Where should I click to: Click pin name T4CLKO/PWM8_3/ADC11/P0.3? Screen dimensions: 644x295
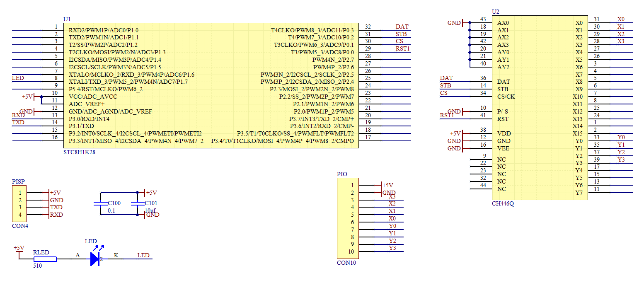tap(312, 30)
